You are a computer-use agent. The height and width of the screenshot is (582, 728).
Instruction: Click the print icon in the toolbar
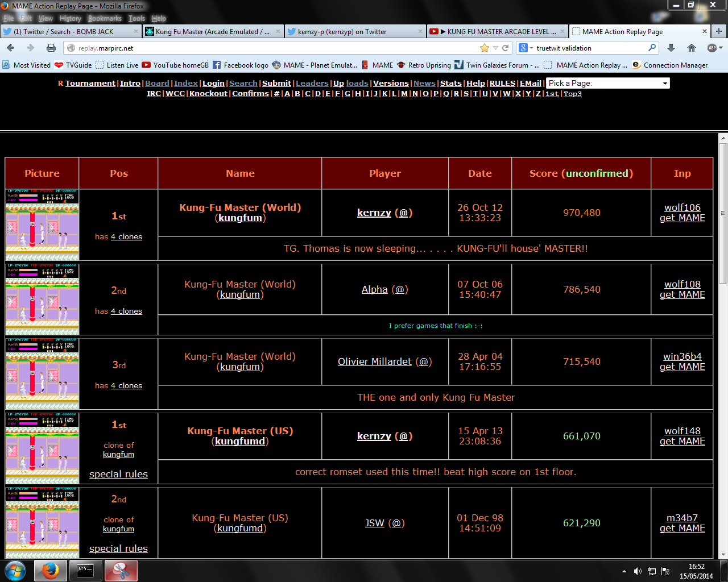click(x=51, y=48)
